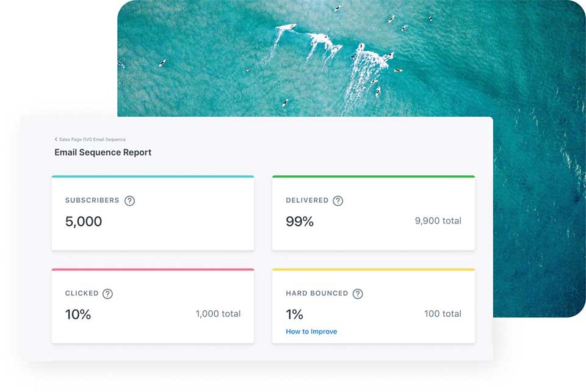The width and height of the screenshot is (586, 392).
Task: Click the 100 total bounced count
Action: 443,314
